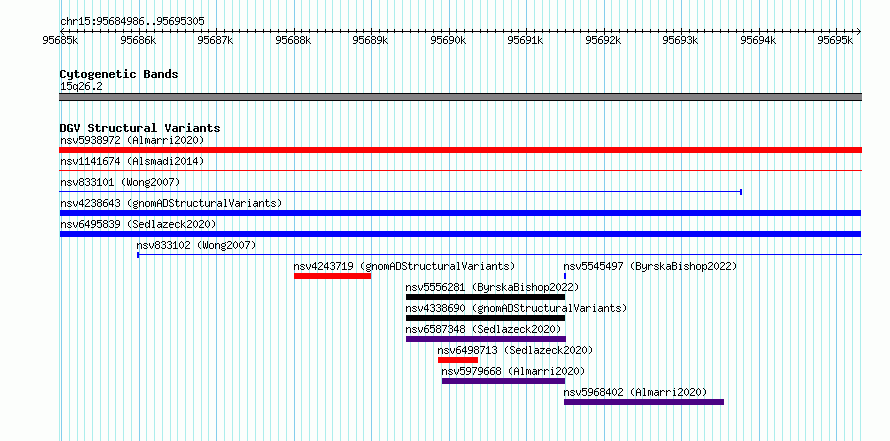Open the nsv1141674 (Alsmadi2014) label

pos(132,162)
